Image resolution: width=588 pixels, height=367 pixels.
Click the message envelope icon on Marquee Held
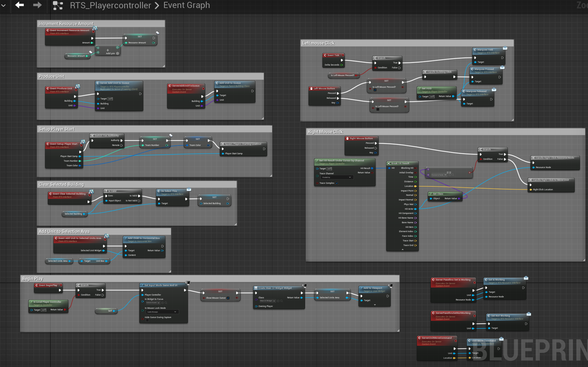[x=505, y=48]
